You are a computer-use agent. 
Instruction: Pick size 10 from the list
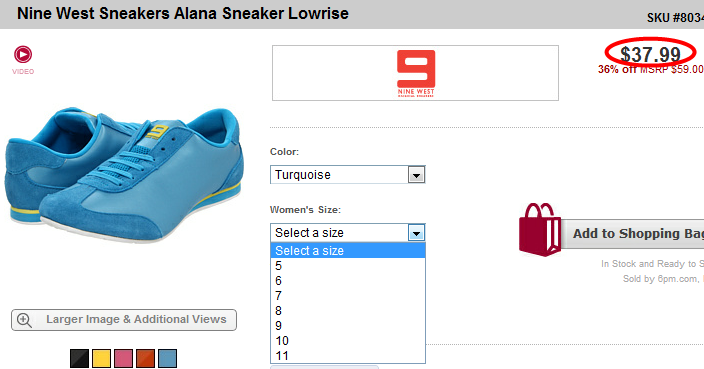[x=348, y=341]
